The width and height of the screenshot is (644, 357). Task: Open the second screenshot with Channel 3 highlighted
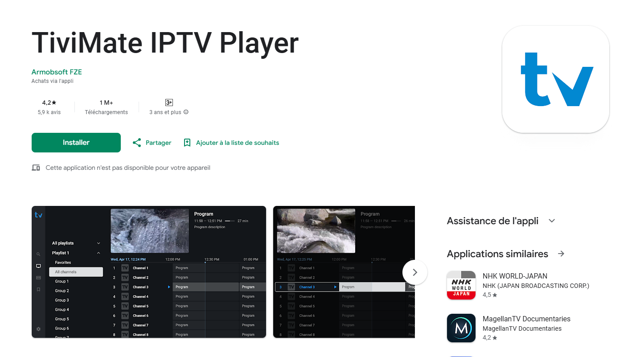tap(344, 272)
